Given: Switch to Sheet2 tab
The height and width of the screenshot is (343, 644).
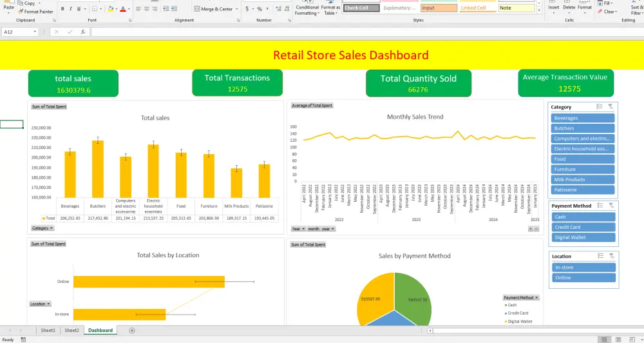Looking at the screenshot, I should pos(71,330).
